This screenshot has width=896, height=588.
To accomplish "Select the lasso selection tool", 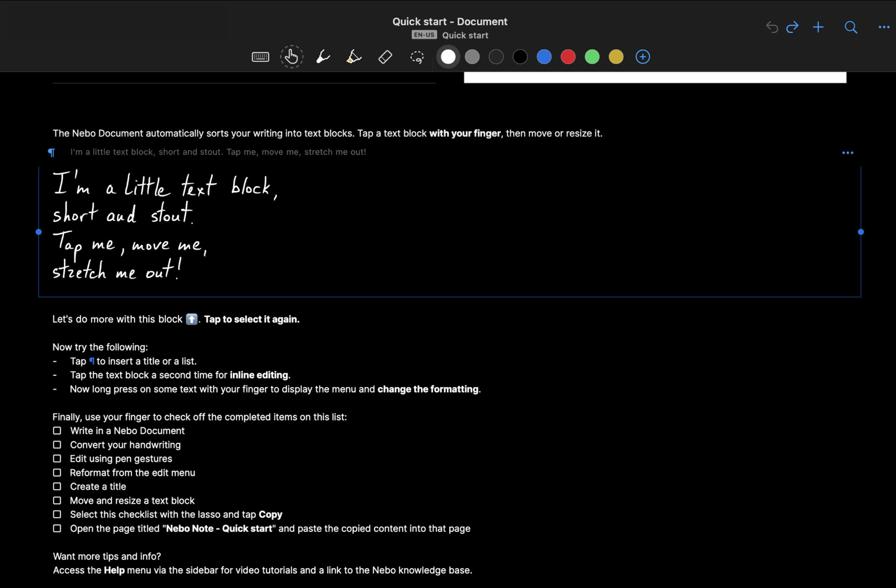I will 417,57.
